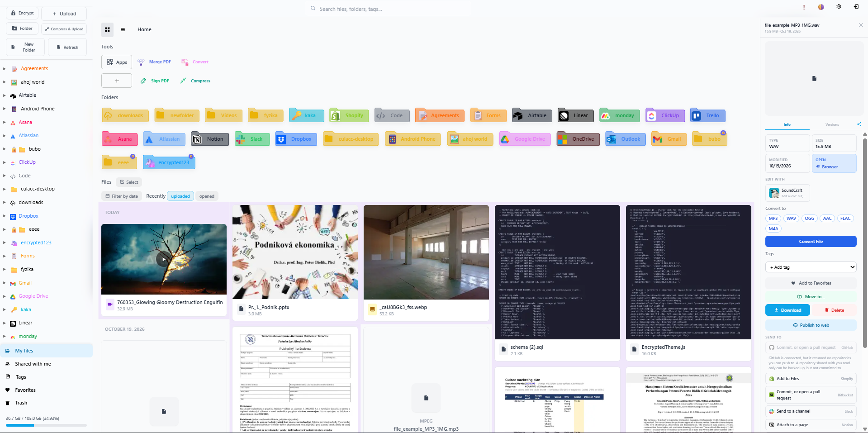The image size is (868, 433).
Task: Click the settings gear icon
Action: (x=839, y=7)
